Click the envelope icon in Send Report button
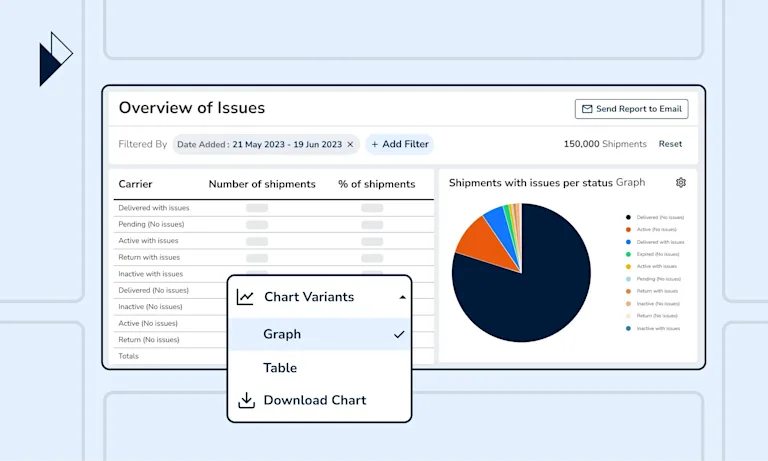Image resolution: width=768 pixels, height=461 pixels. click(587, 109)
